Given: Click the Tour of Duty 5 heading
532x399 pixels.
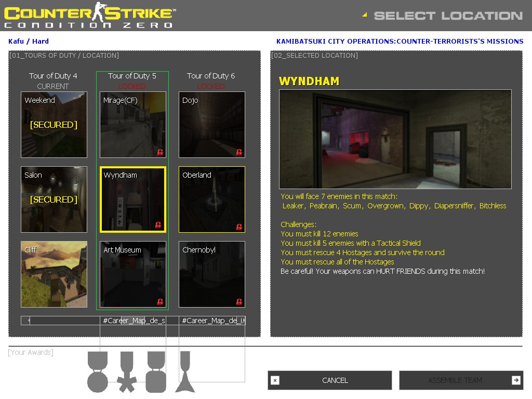Looking at the screenshot, I should coord(132,76).
